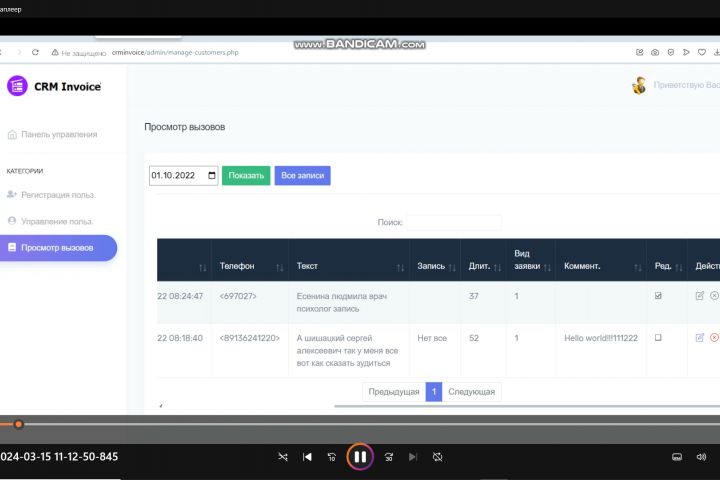Open Панель управления in the sidebar
This screenshot has height=480, width=720.
tap(52, 134)
